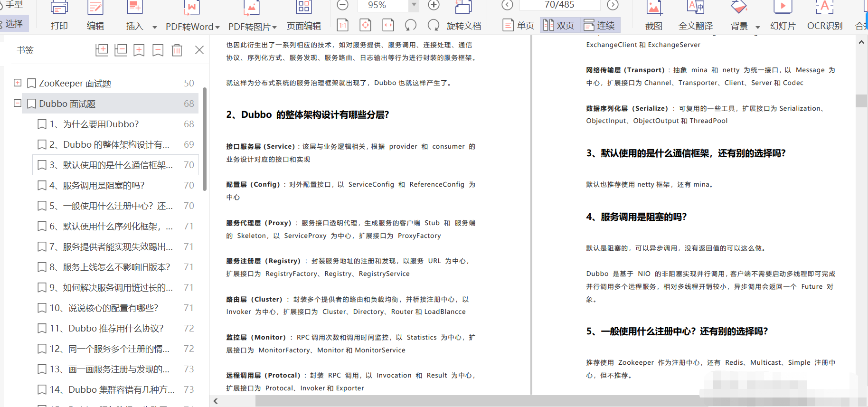Go to previous page with left arrow
The width and height of the screenshot is (868, 407).
point(507,5)
